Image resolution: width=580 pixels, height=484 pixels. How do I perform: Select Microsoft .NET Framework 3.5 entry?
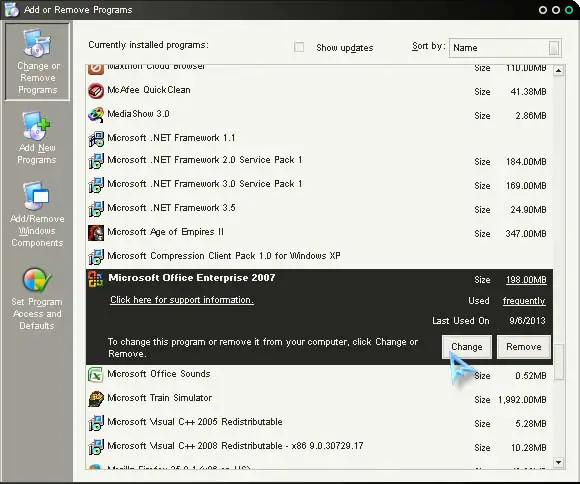click(x=319, y=209)
